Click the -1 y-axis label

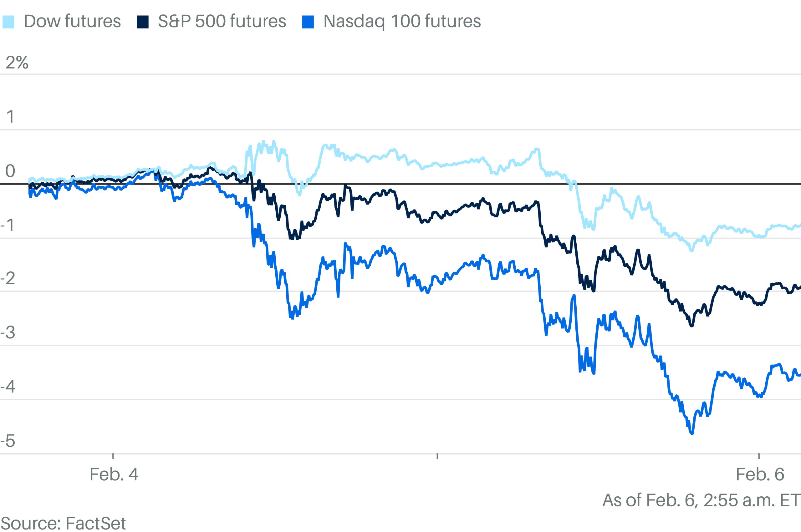point(8,225)
